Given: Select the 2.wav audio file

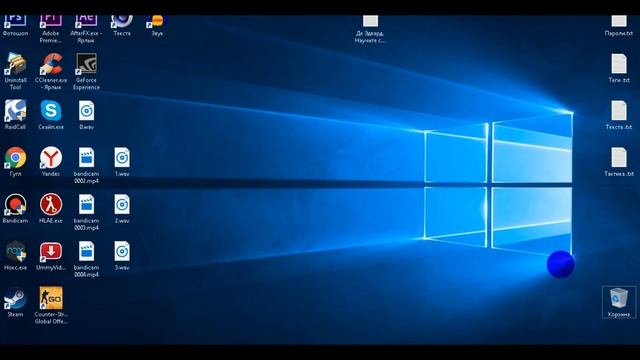Looking at the screenshot, I should click(122, 208).
